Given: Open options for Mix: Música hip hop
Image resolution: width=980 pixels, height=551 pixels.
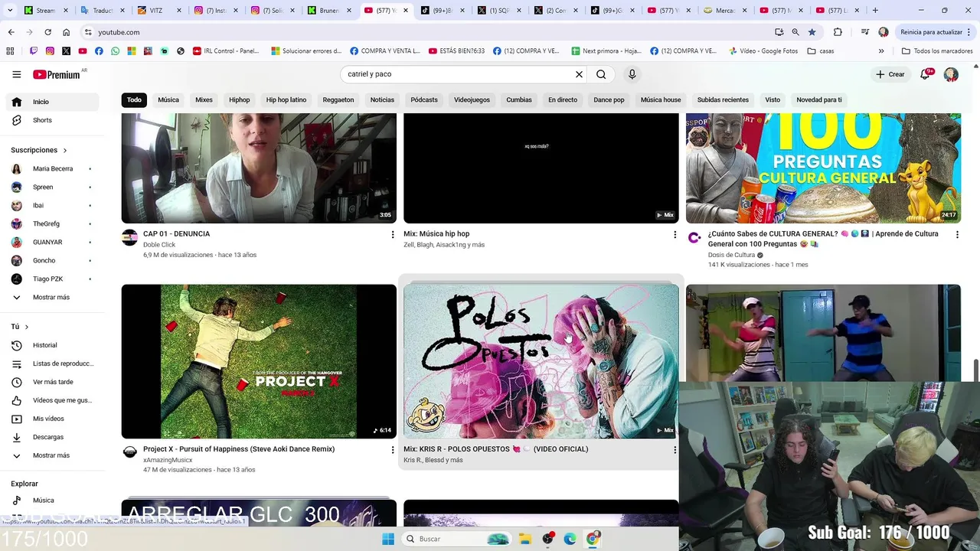Looking at the screenshot, I should (x=675, y=234).
